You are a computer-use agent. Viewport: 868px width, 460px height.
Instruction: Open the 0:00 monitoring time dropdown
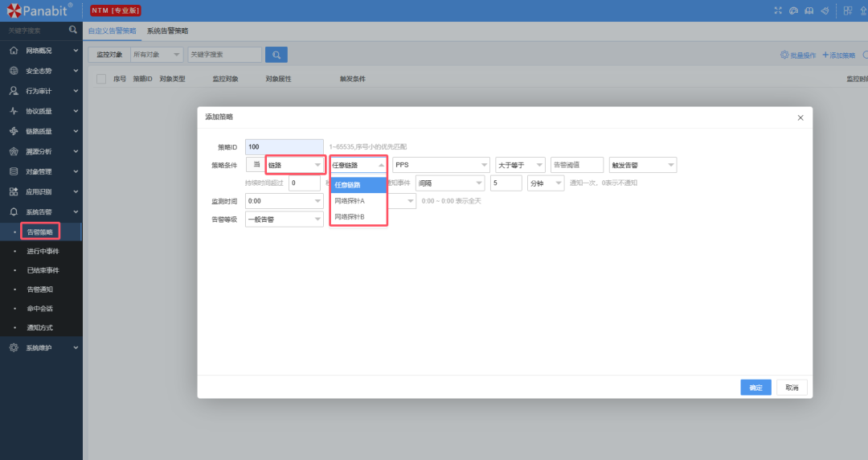coord(284,200)
